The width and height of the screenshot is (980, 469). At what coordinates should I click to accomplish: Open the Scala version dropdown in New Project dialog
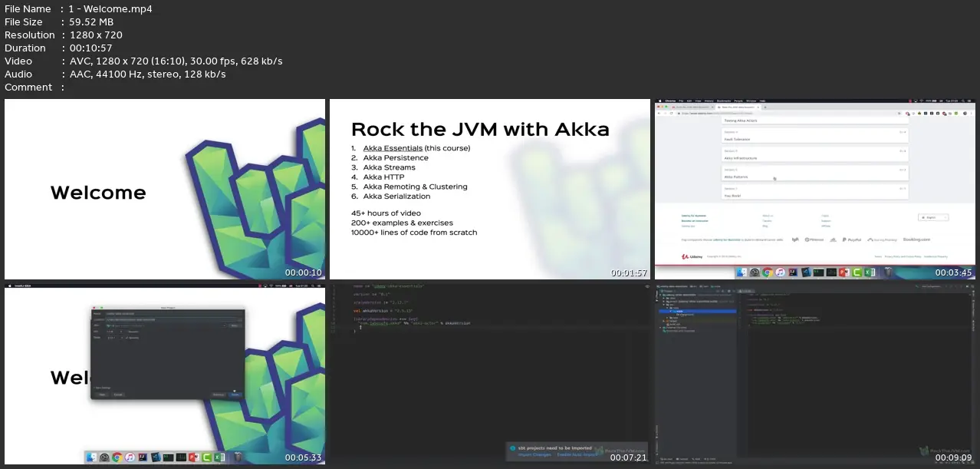114,338
